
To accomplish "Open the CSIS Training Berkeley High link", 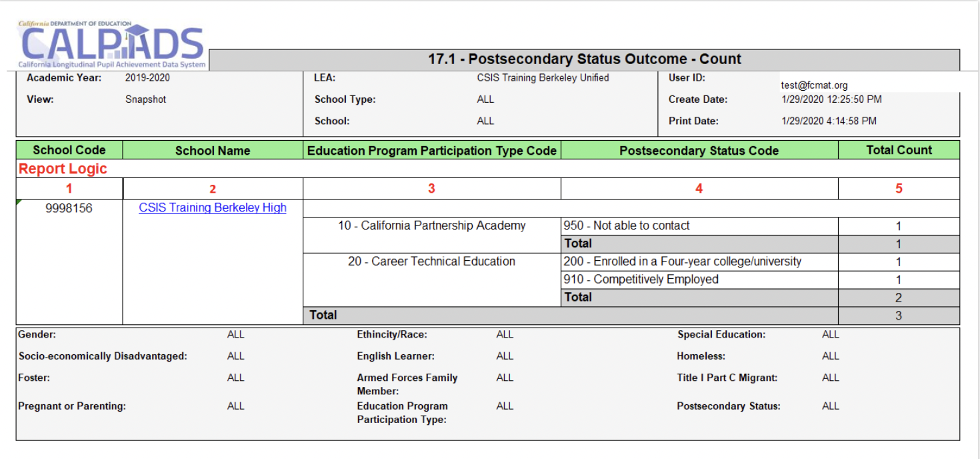I will pos(213,208).
